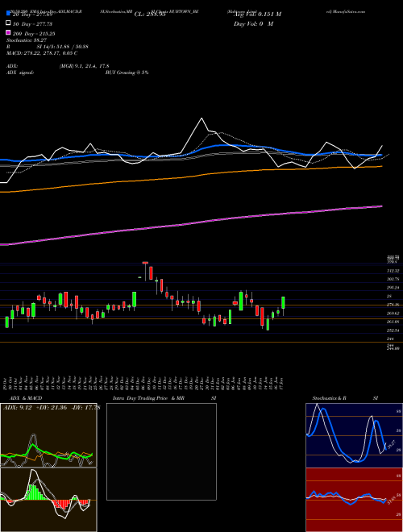Click the 293.24 price axis label
Viewport: 403px width, 532px height.
393,288
